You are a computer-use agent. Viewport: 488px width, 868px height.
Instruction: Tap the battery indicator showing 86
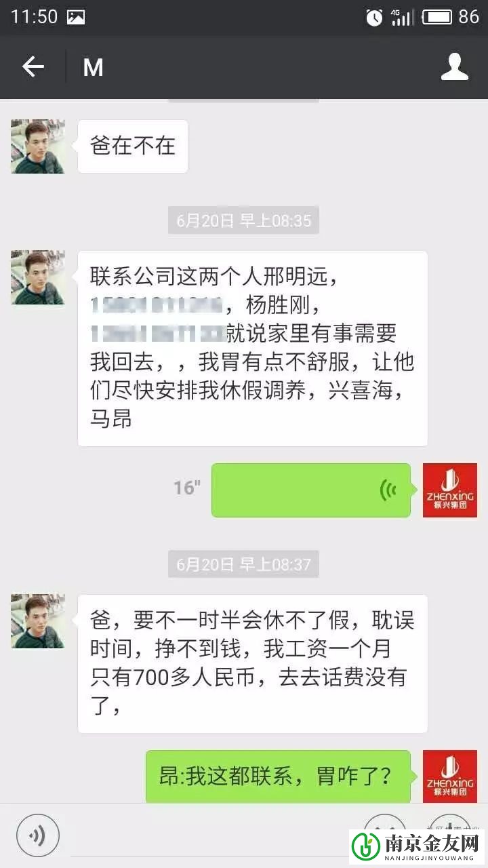click(x=451, y=17)
